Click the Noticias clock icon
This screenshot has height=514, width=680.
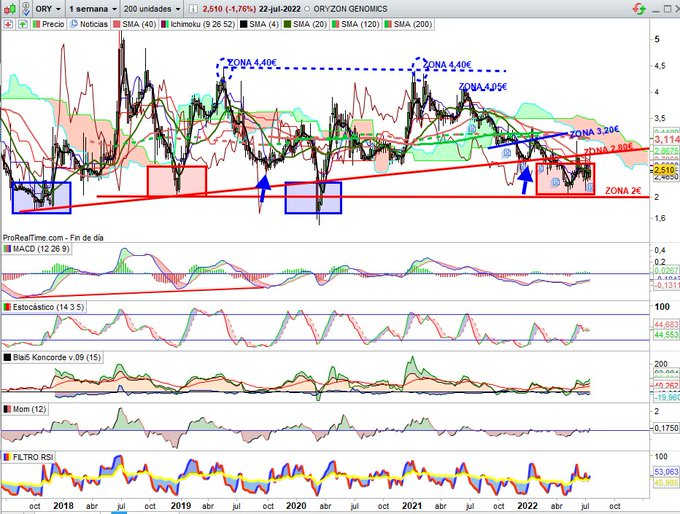click(x=74, y=24)
